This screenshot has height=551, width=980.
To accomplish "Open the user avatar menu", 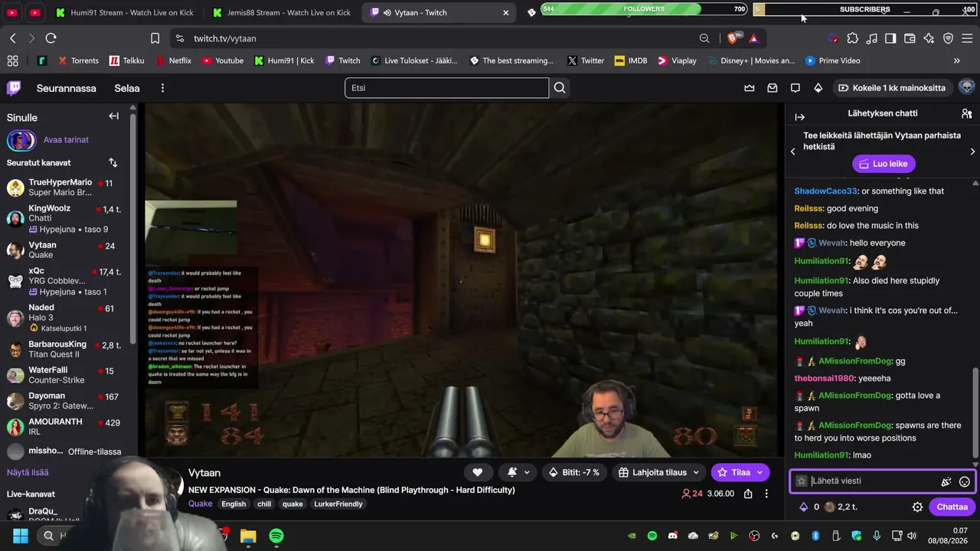I will pyautogui.click(x=966, y=87).
